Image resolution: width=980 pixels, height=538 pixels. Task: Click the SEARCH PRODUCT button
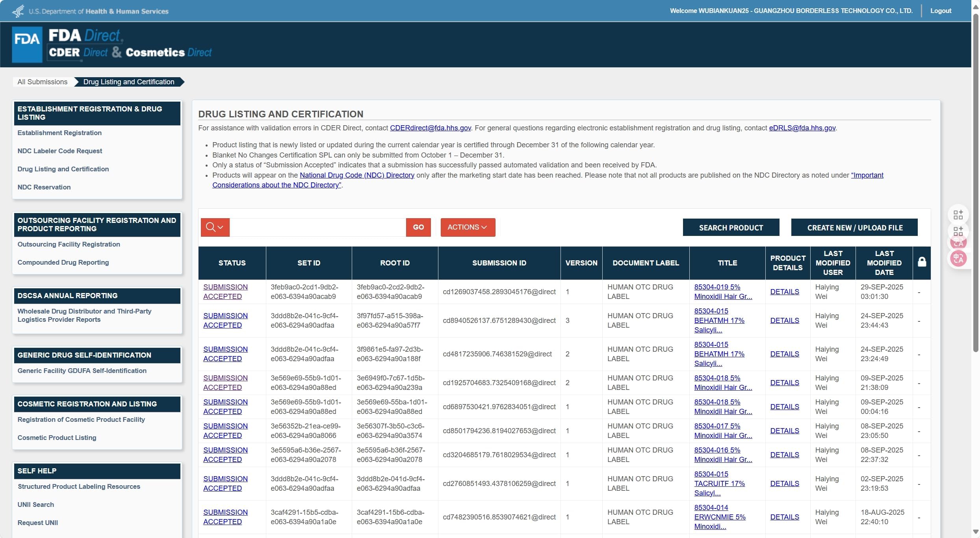[x=731, y=228]
